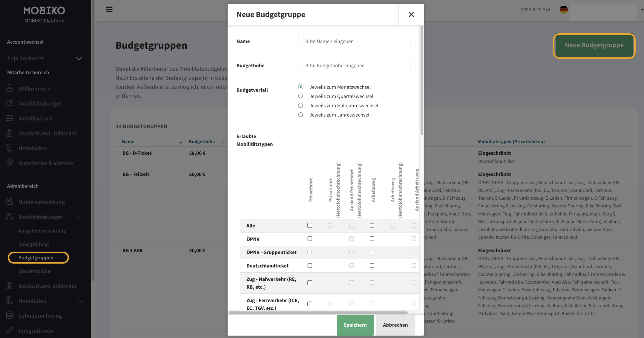Click the Nutzerverwaltung users icon

(10, 202)
